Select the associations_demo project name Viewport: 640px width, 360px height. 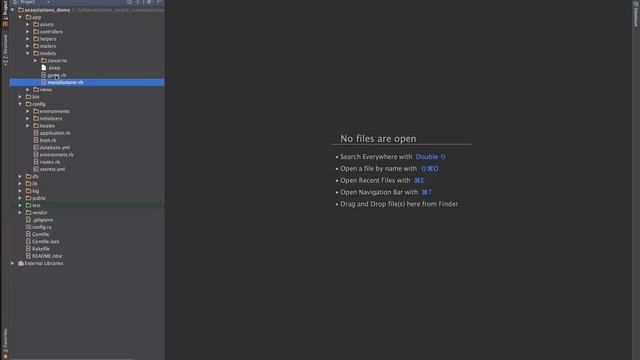(x=47, y=10)
